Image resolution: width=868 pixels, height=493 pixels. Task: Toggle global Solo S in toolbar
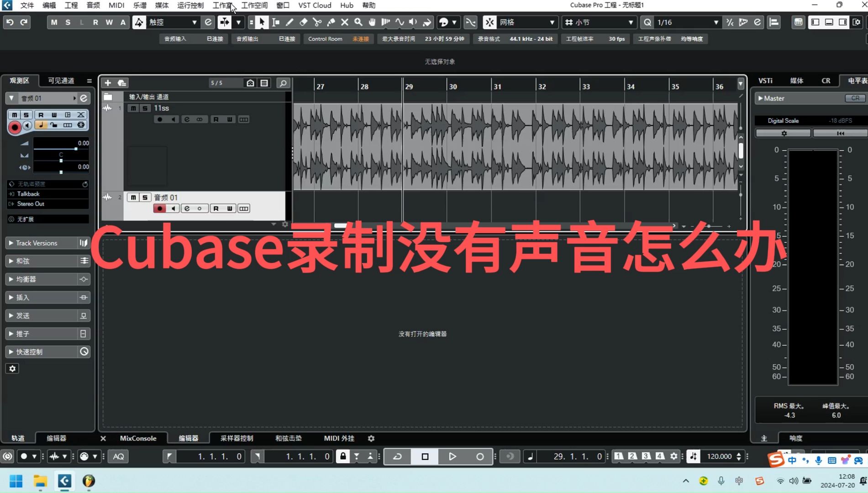click(x=68, y=22)
